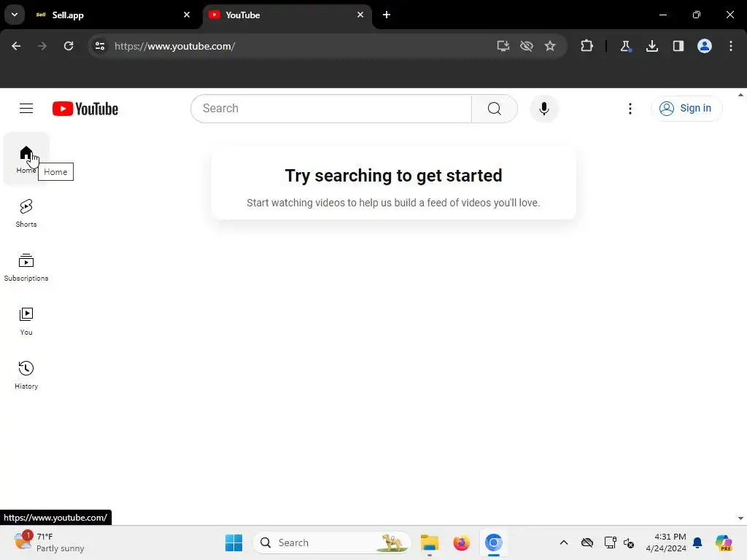Open the Chrome profile avatar
Viewport: 747px width, 560px height.
[705, 46]
